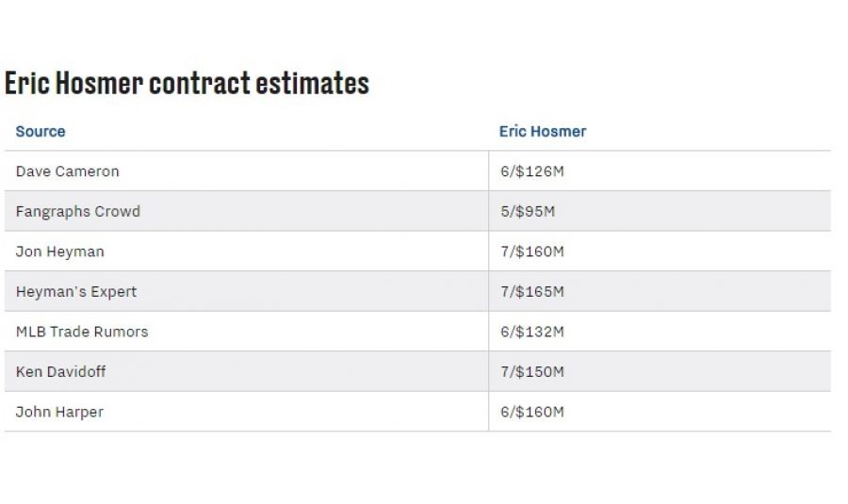Select the MLB Trade Rumors source cell
The image size is (848, 504).
82,332
